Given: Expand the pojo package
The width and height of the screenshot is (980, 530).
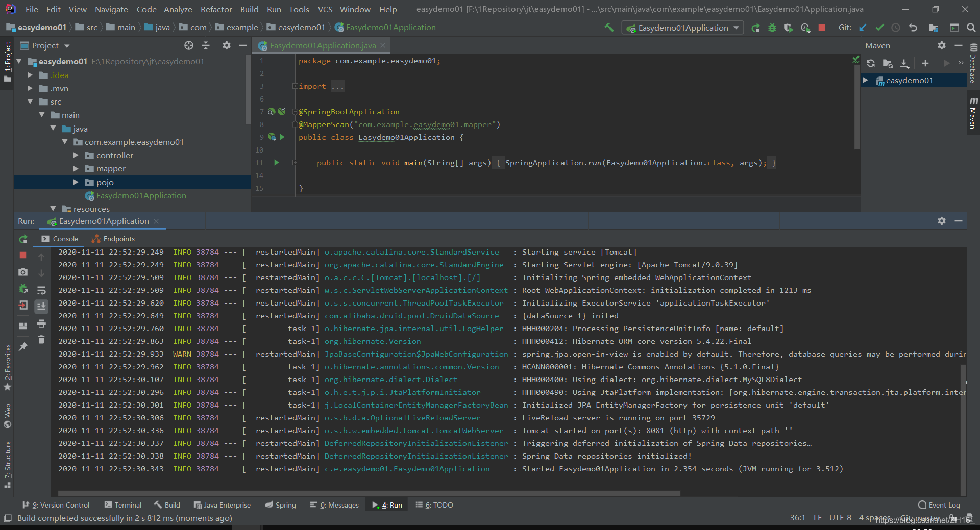Looking at the screenshot, I should [x=76, y=182].
